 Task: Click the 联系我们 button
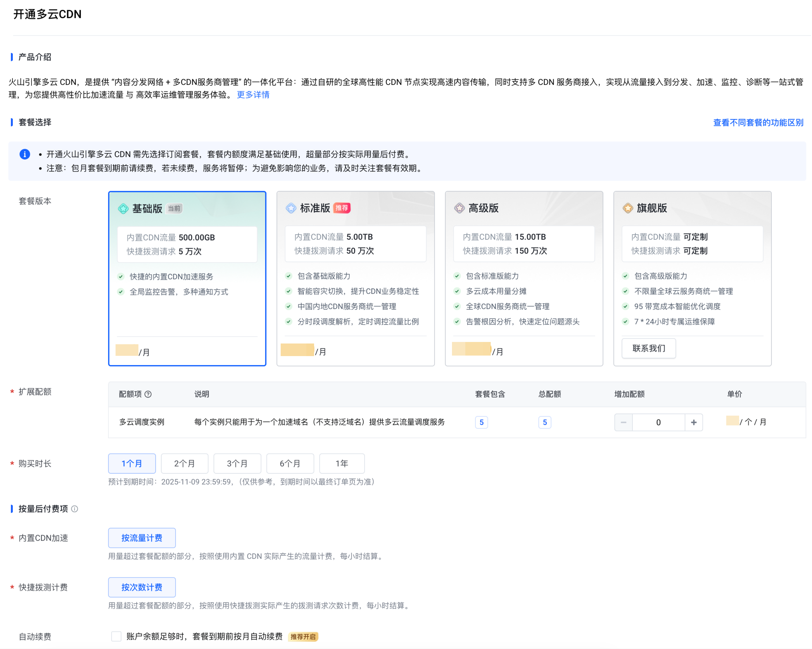pos(649,349)
